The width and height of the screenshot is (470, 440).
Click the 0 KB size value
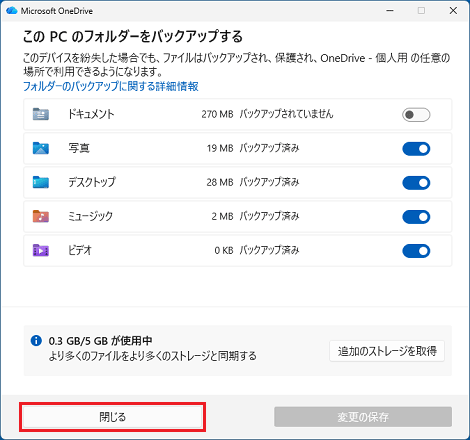[x=224, y=250]
